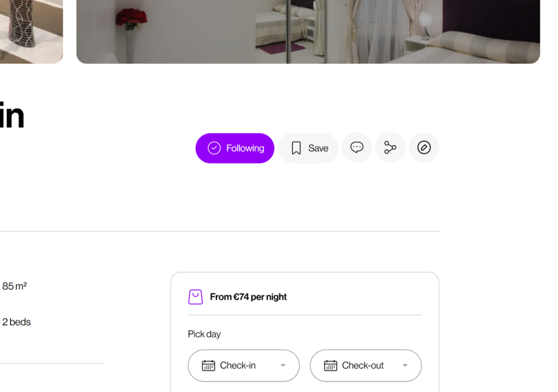This screenshot has height=392, width=558.
Task: Click the checkmark circle icon in Following
Action: pyautogui.click(x=214, y=148)
